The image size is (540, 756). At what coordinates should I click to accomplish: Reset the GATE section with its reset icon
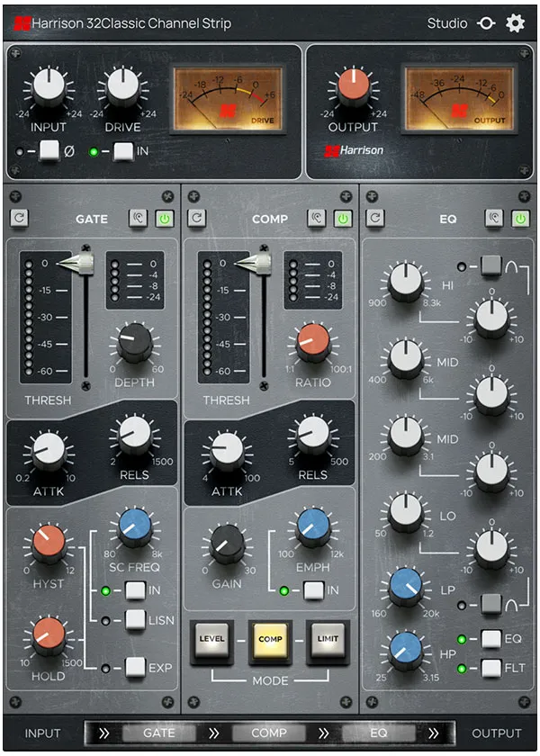click(19, 218)
